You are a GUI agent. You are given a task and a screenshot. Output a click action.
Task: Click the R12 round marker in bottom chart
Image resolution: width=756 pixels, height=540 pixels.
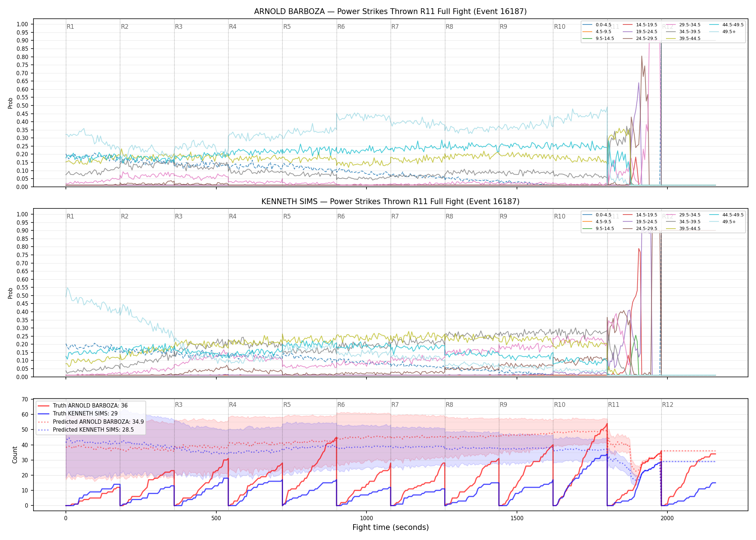point(667,405)
